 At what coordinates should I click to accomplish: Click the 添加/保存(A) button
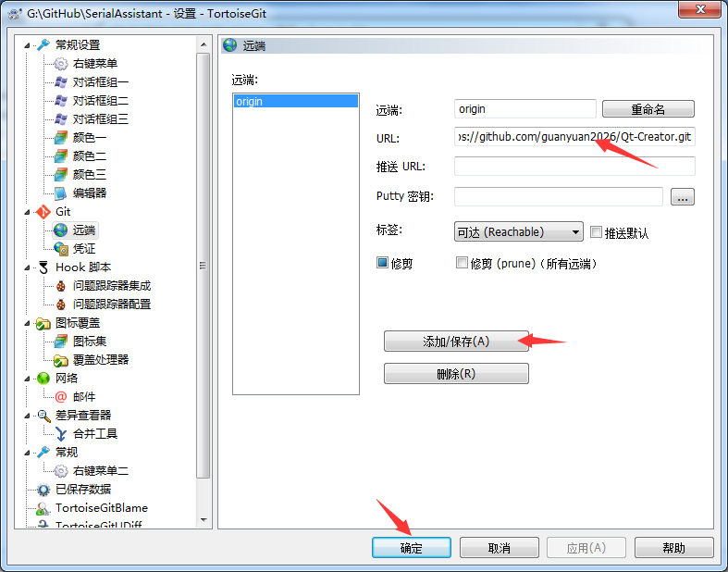click(456, 342)
